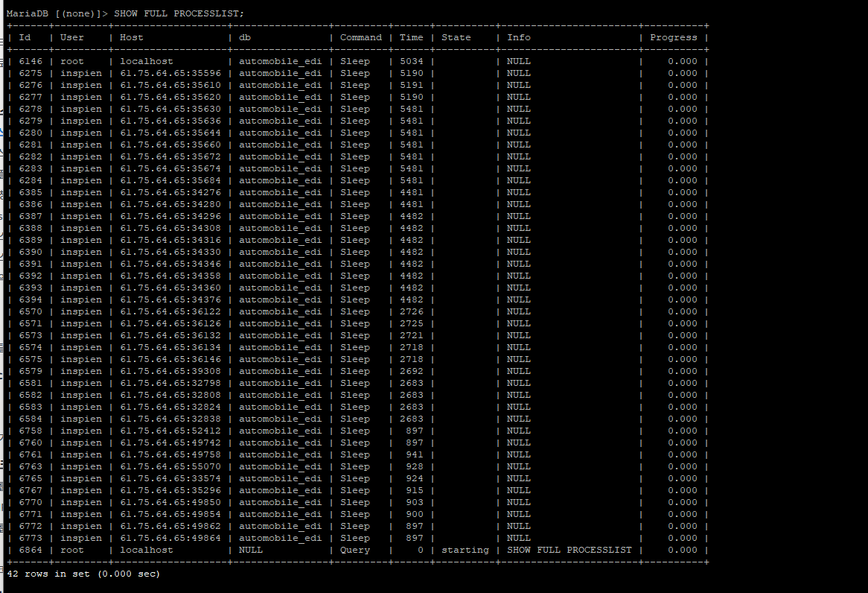
Task: Click the State column header
Action: 456,37
